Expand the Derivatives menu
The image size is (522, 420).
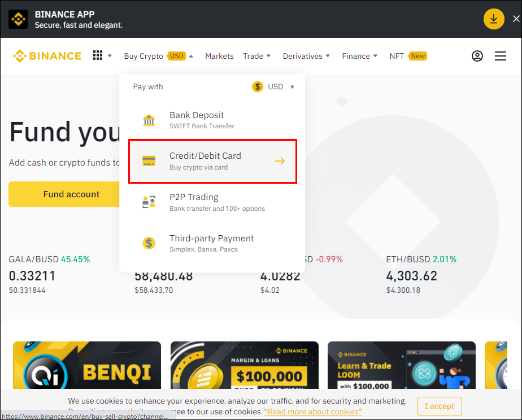coord(306,56)
